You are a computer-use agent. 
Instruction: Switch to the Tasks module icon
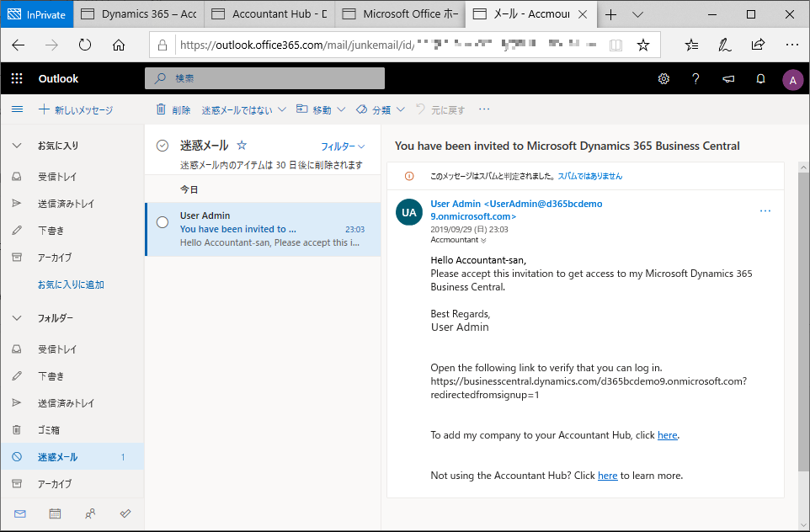pos(125,513)
